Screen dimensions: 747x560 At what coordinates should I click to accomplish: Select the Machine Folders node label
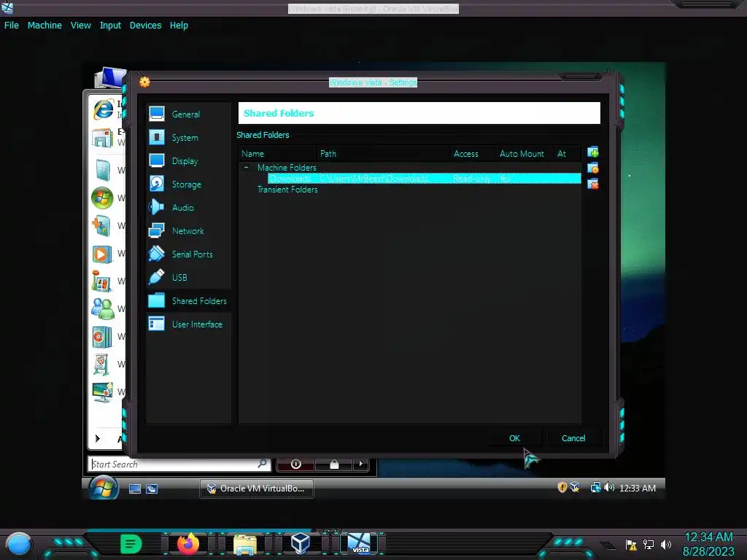point(287,168)
